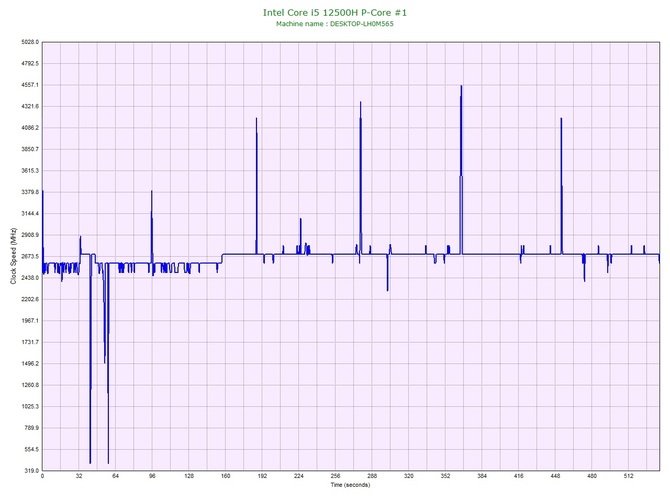This screenshot has height=502, width=670.
Task: Click the 1025.3 y-axis value
Action: pyautogui.click(x=30, y=406)
